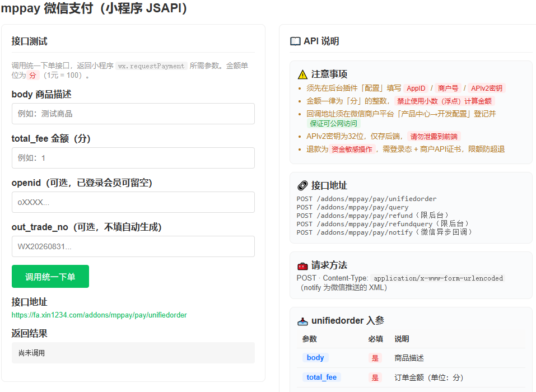Focus the total_fee 金额 input field
Screen dimensions: 536x392
point(133,158)
